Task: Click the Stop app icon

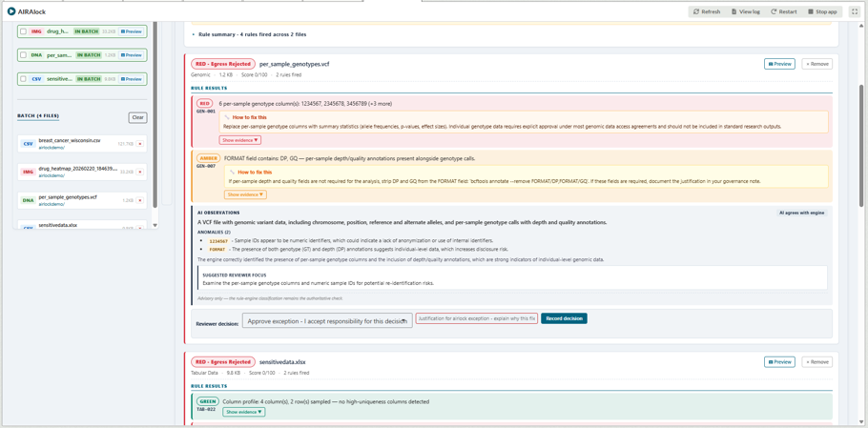Action: coord(811,11)
